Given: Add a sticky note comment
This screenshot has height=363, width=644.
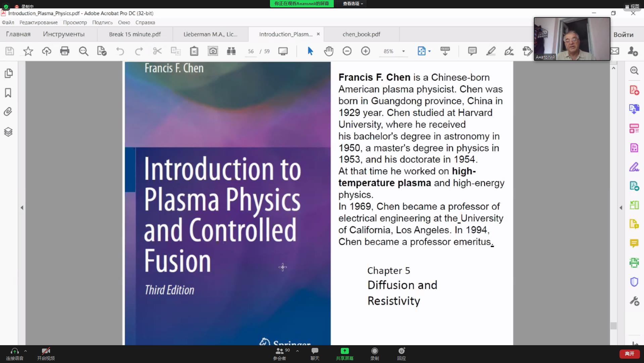Looking at the screenshot, I should click(472, 51).
